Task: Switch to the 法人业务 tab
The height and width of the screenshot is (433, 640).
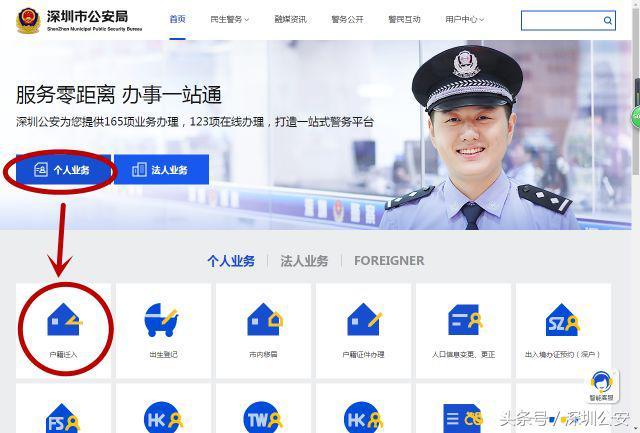Action: pyautogui.click(x=304, y=261)
